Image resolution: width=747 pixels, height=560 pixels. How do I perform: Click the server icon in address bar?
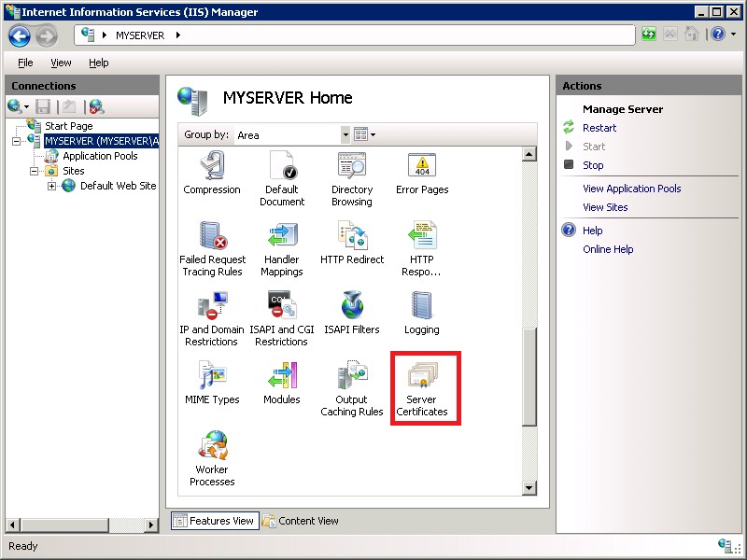point(88,35)
